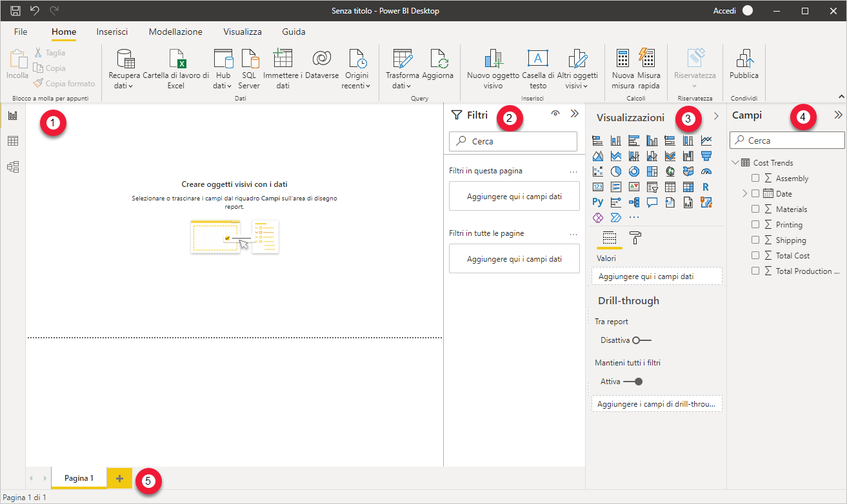Expand the Date field hierarchy
Screen dimensions: 847x504
744,194
